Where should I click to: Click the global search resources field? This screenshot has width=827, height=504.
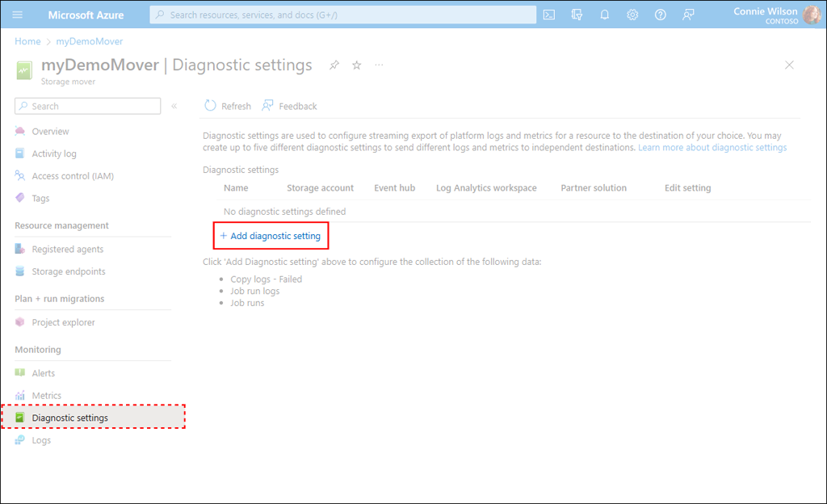coord(342,15)
